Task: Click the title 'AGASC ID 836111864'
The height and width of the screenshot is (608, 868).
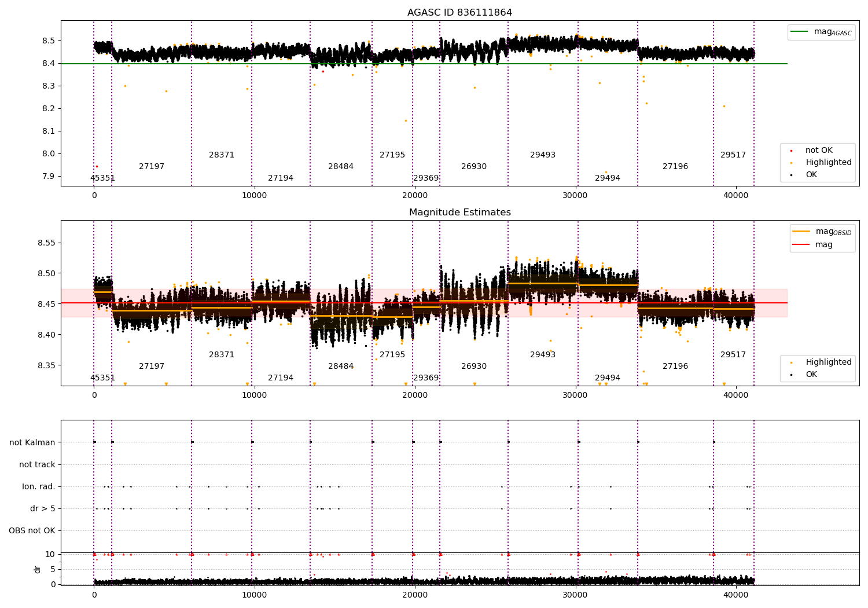Action: click(459, 13)
